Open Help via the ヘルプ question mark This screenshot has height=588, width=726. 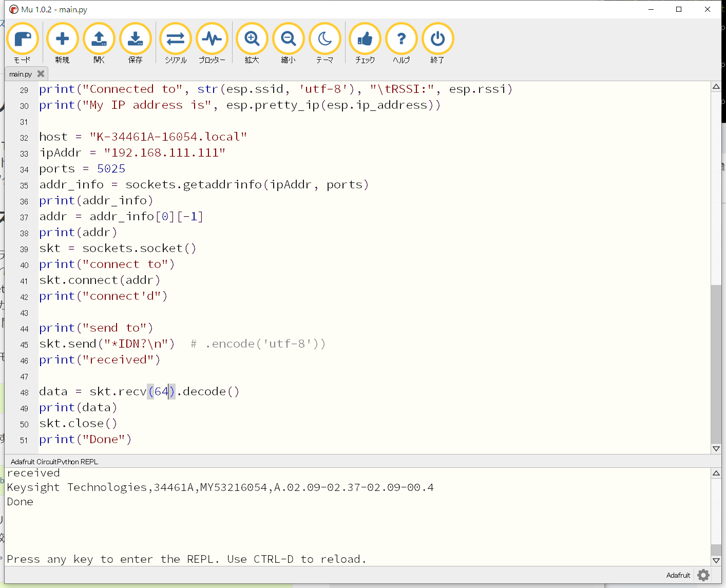[x=402, y=43]
